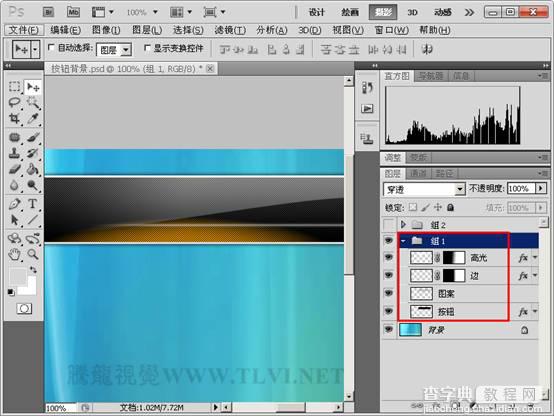Hide the 背景 layer
The image size is (554, 416).
pos(389,329)
